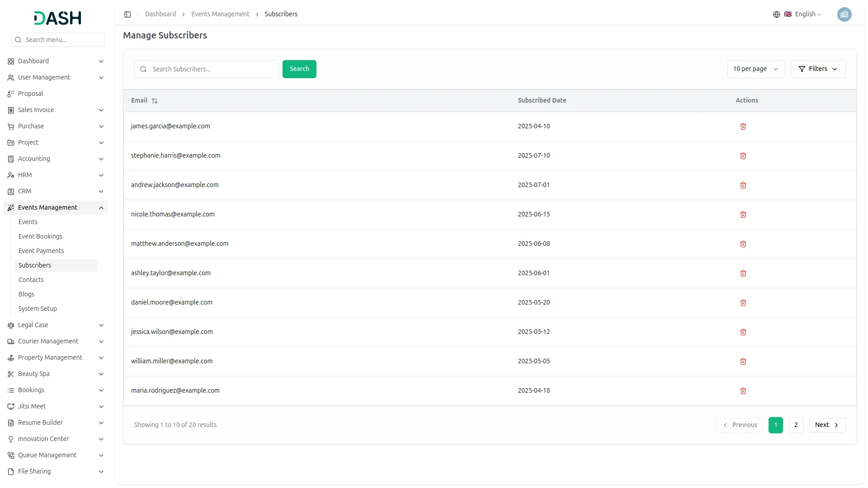The image size is (868, 488).
Task: Click trash icon for stephanie.harris@example.com
Action: 743,156
